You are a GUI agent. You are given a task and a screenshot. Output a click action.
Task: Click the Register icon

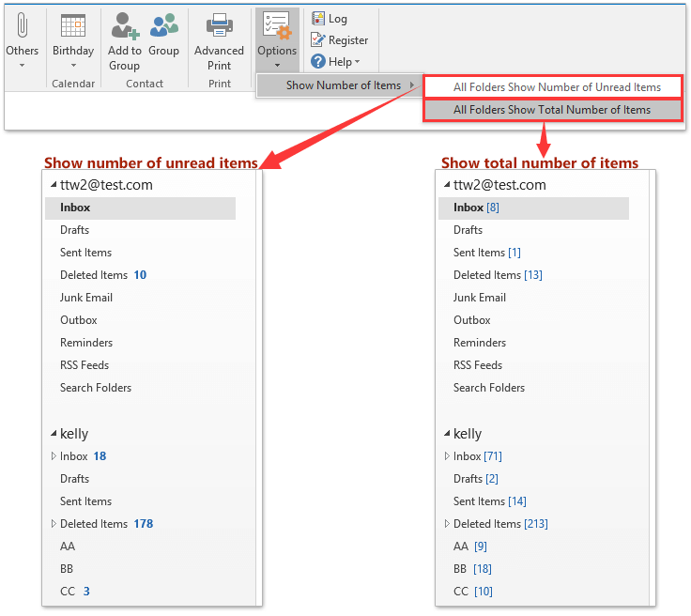[319, 40]
